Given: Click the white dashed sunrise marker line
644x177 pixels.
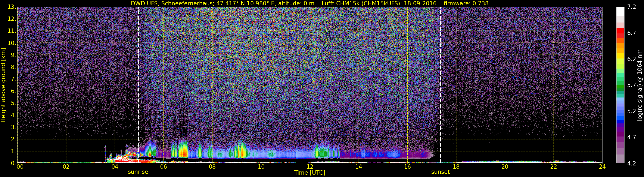Looking at the screenshot, I should [x=138, y=85].
